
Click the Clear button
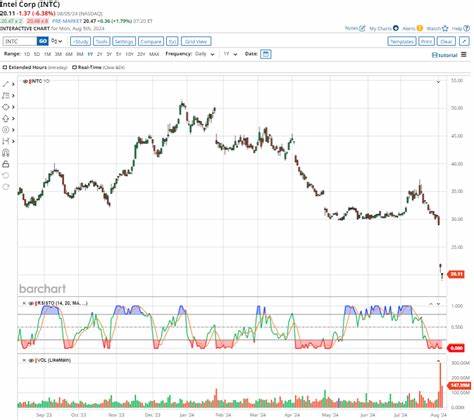(446, 41)
